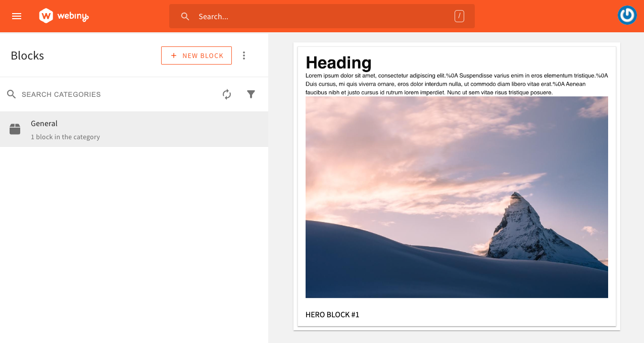
Task: Click the slash shortcut badge in the search bar
Action: (459, 16)
